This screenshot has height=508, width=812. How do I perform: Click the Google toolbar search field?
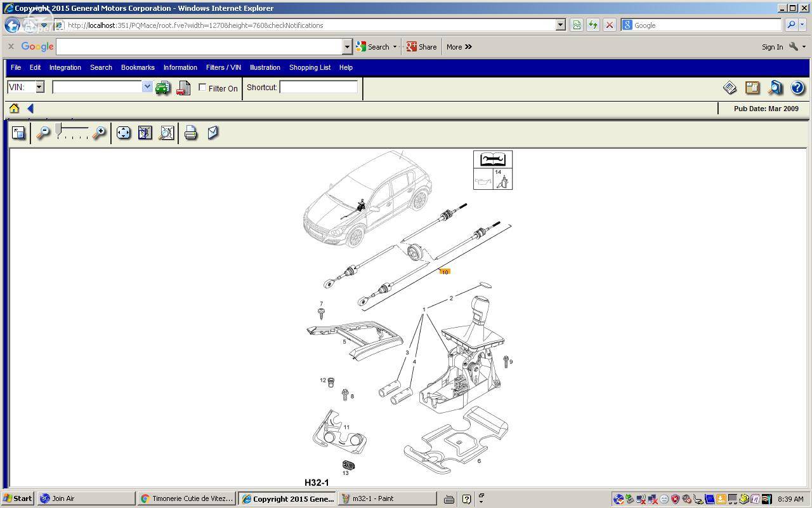click(200, 46)
